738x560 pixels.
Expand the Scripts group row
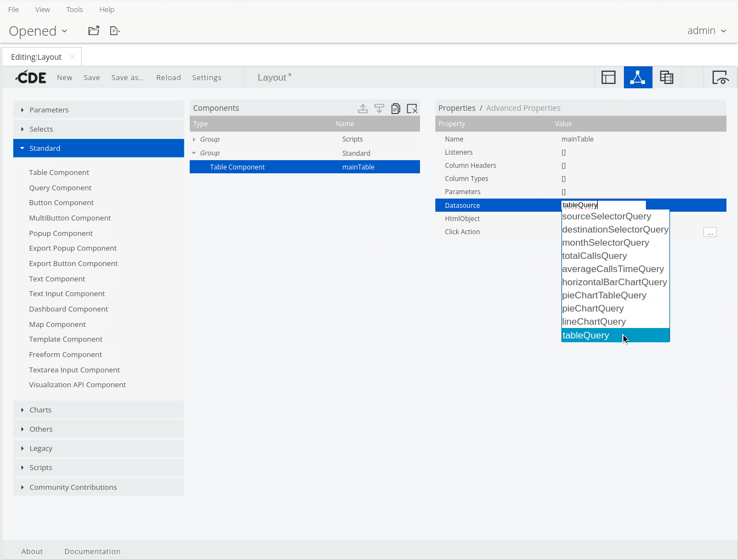click(x=194, y=139)
